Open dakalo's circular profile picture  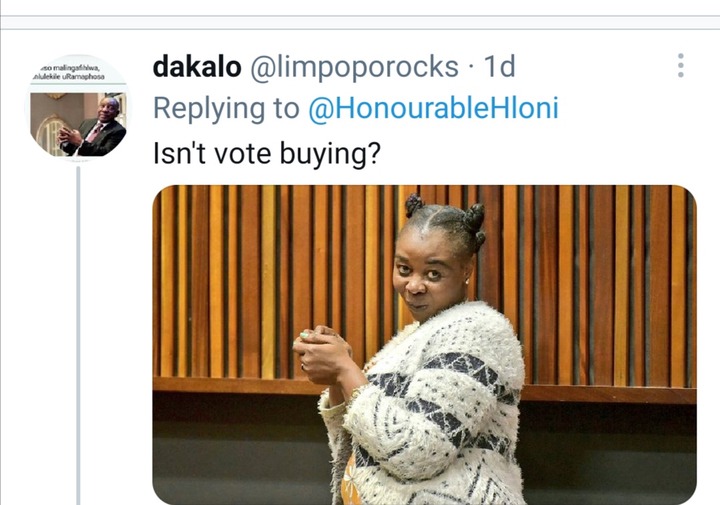tap(78, 108)
